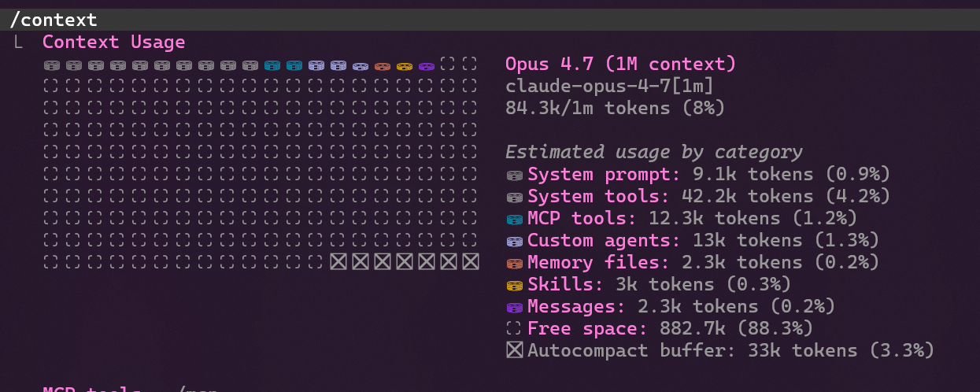Click the /context command line
The height and width of the screenshot is (392, 980).
54,20
